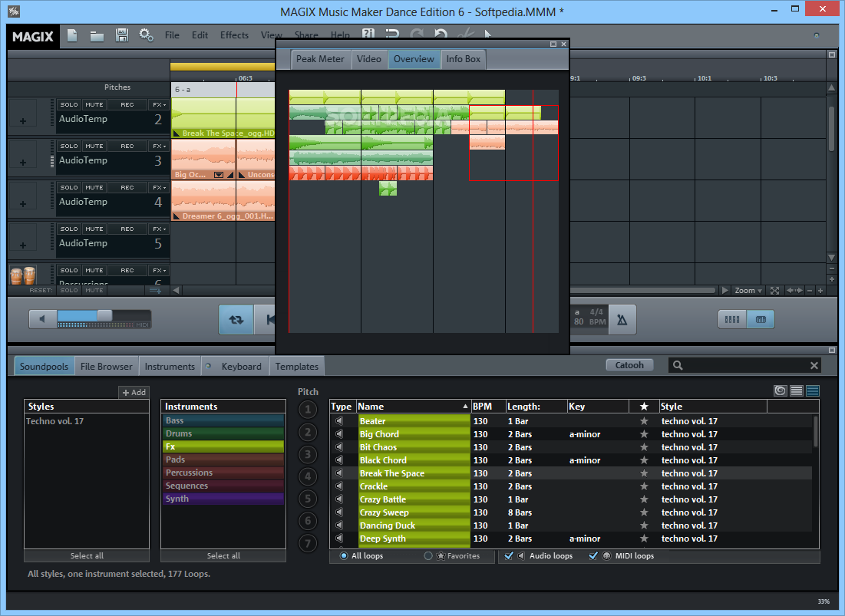
Task: Expand the plus button on AudioTemp 2
Action: pyautogui.click(x=22, y=120)
